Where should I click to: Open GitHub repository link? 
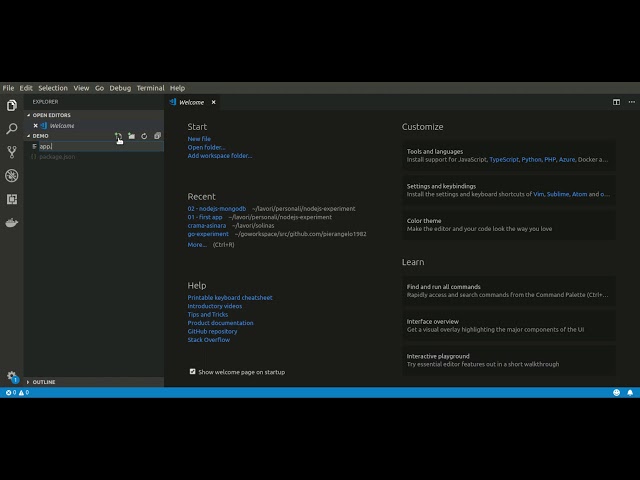pos(212,331)
